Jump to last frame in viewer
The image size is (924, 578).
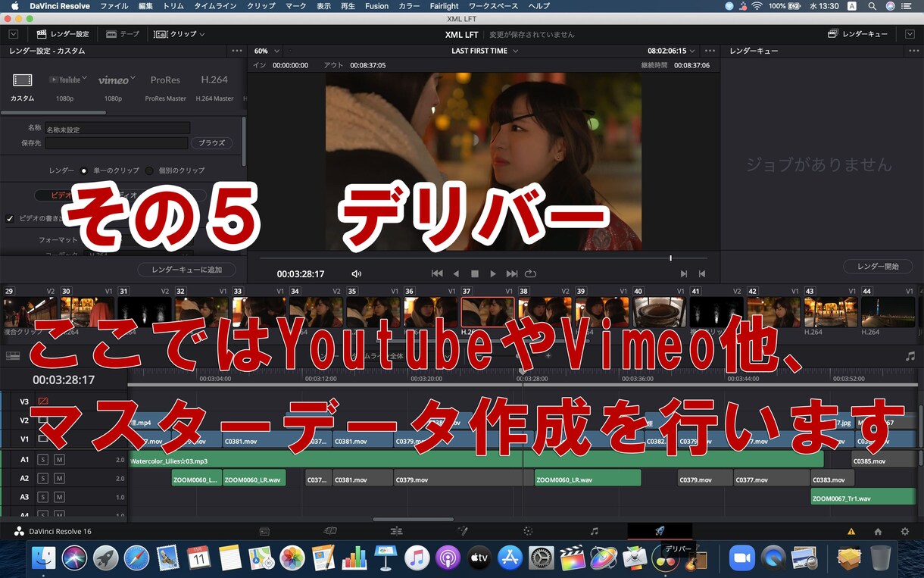512,273
